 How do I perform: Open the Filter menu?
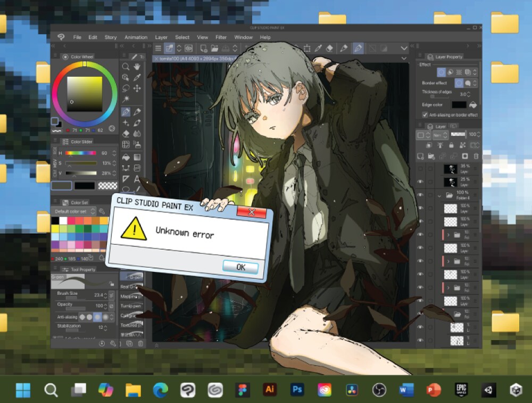coord(221,37)
